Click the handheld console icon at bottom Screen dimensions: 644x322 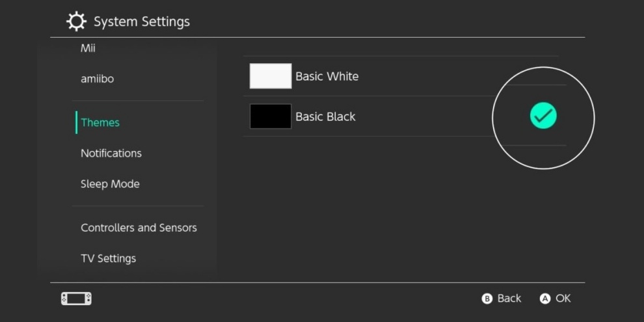(x=76, y=299)
